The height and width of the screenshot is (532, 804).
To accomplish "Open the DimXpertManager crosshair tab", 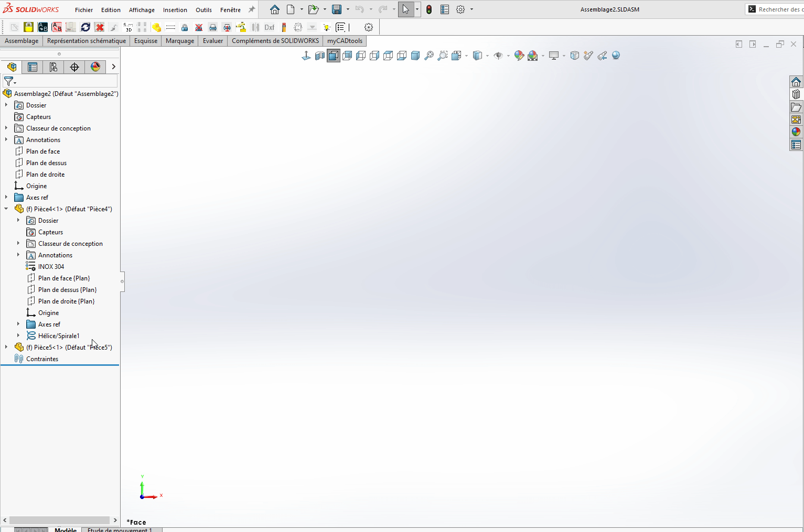I will click(74, 67).
